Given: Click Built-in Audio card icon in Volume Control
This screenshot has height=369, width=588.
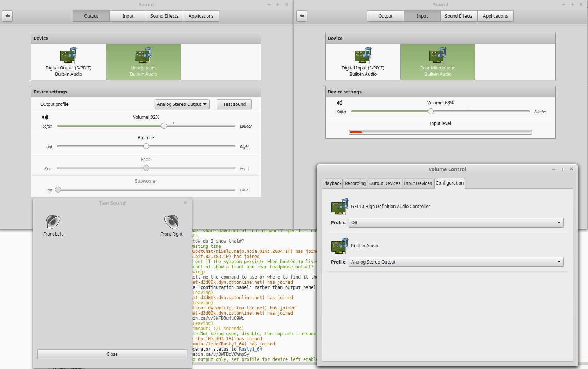Looking at the screenshot, I should pos(340,246).
